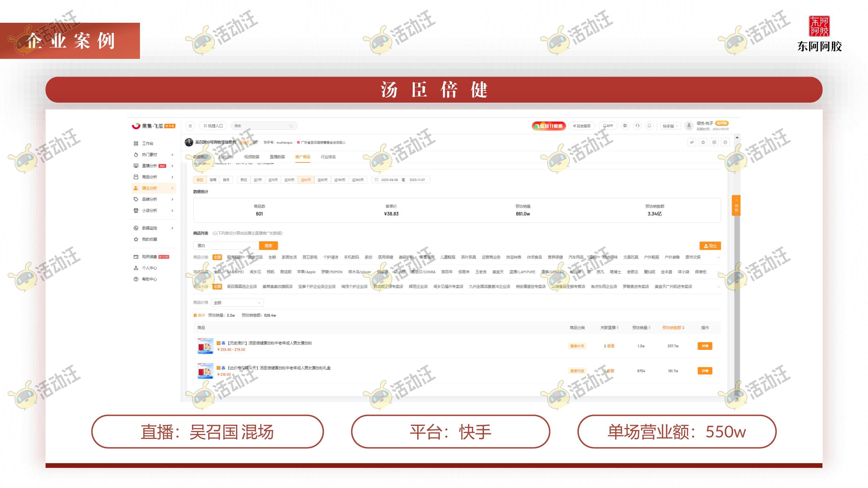Click the user avatar icon in header

coord(689,126)
